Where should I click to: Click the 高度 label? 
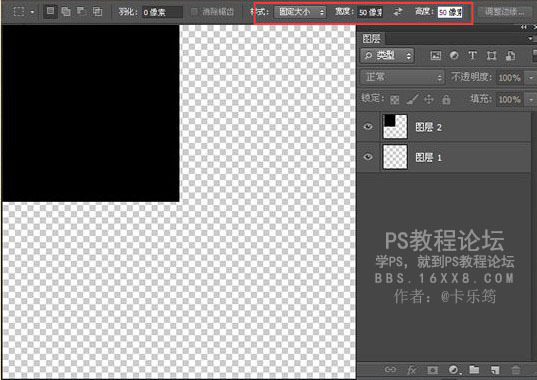(424, 12)
